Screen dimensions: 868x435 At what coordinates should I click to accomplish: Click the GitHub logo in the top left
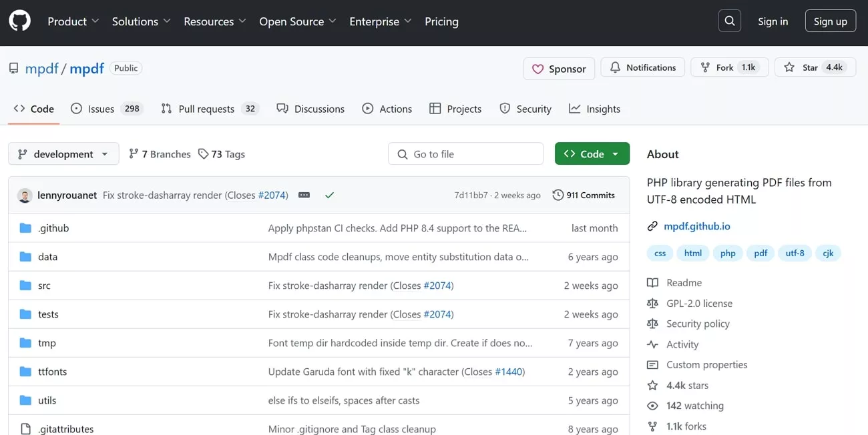pyautogui.click(x=19, y=21)
